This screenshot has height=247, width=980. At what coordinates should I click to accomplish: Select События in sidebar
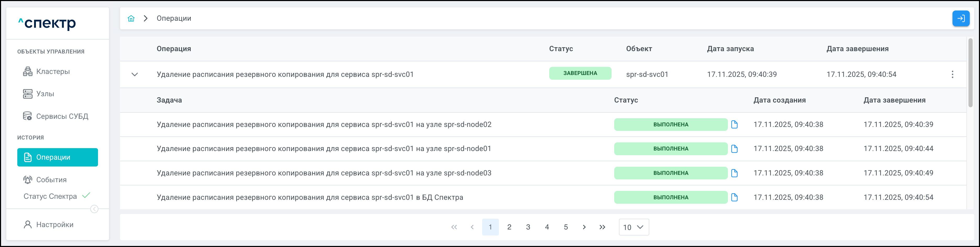[x=51, y=180]
